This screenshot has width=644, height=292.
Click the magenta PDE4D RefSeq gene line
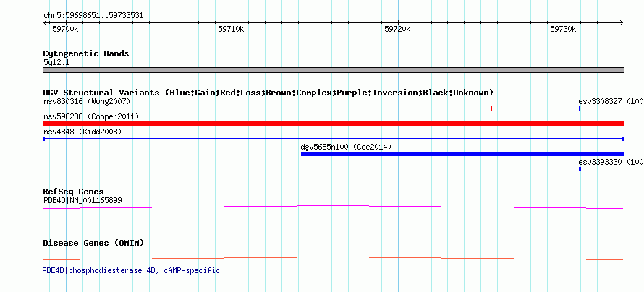(333, 207)
